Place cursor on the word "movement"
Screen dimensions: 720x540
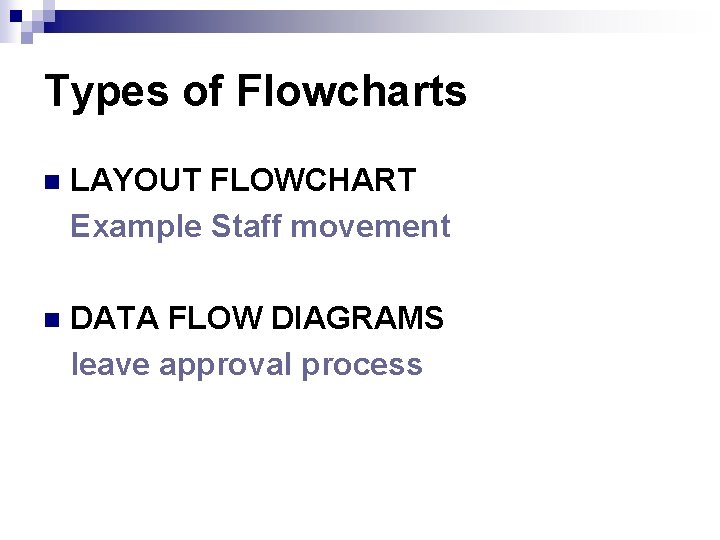coord(370,227)
